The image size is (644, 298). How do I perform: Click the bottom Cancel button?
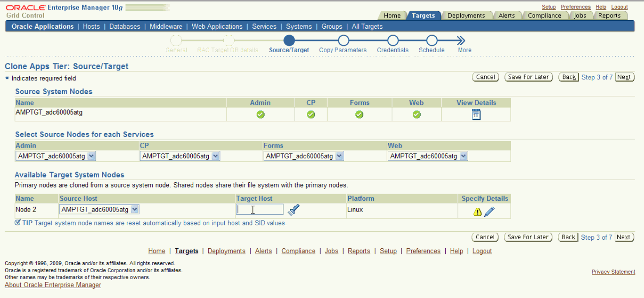[x=485, y=237]
